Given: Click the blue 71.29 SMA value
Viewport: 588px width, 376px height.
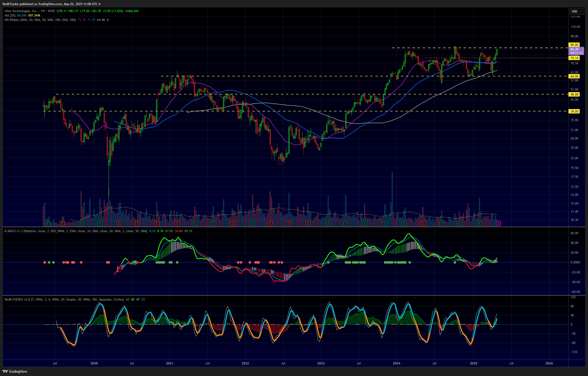Looking at the screenshot, I should (x=91, y=20).
